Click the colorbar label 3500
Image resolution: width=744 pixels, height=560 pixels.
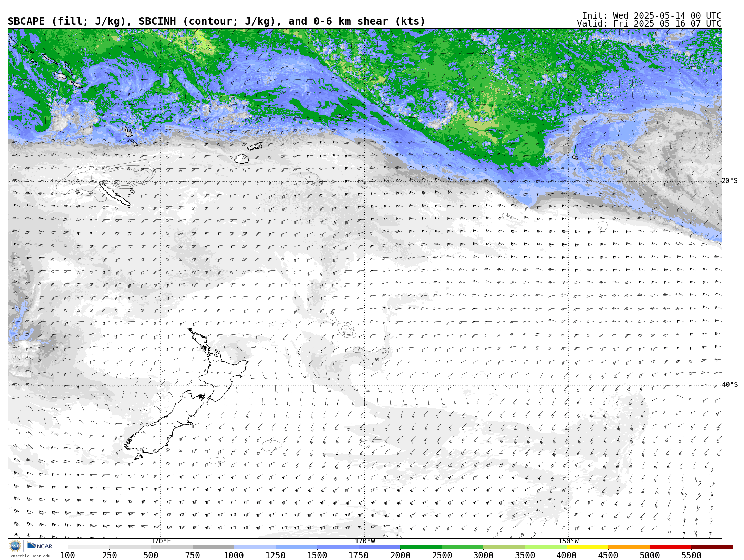point(525,555)
